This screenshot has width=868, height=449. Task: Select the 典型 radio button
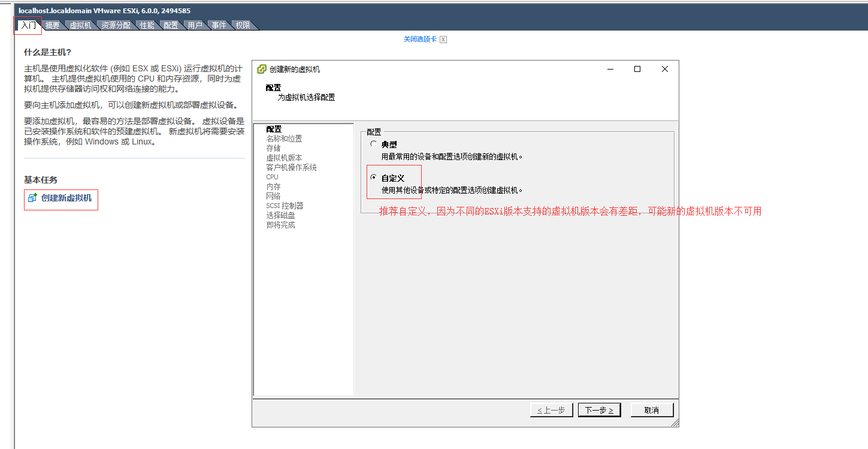click(374, 144)
